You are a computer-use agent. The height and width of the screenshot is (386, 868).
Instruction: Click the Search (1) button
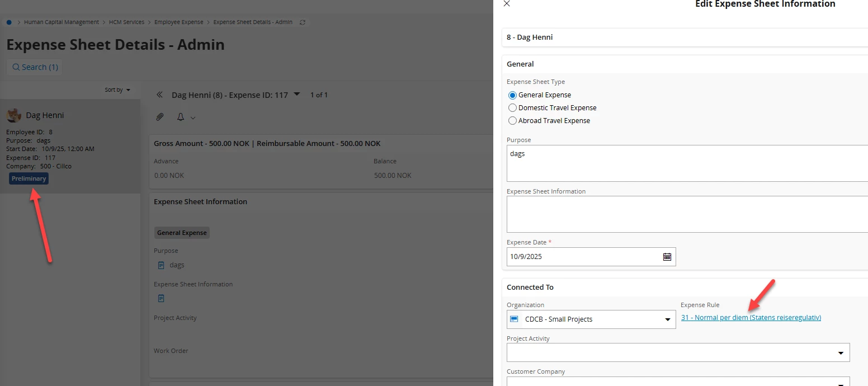[34, 67]
